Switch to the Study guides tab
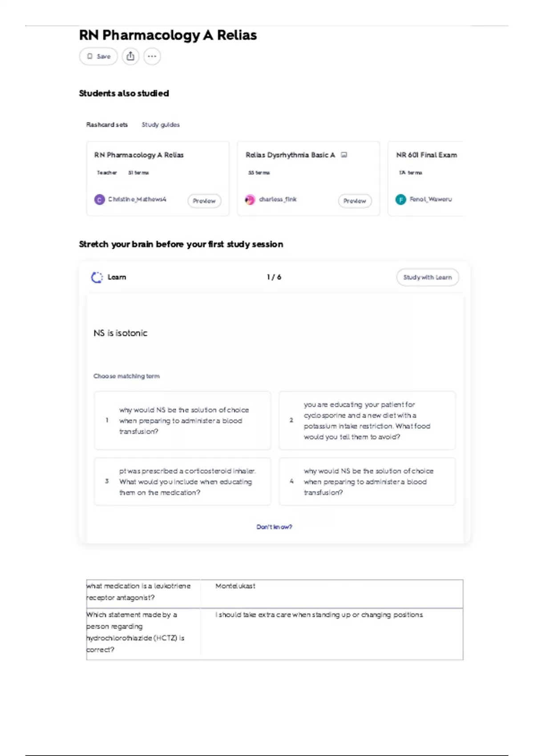Image resolution: width=534 pixels, height=756 pixels. (161, 125)
